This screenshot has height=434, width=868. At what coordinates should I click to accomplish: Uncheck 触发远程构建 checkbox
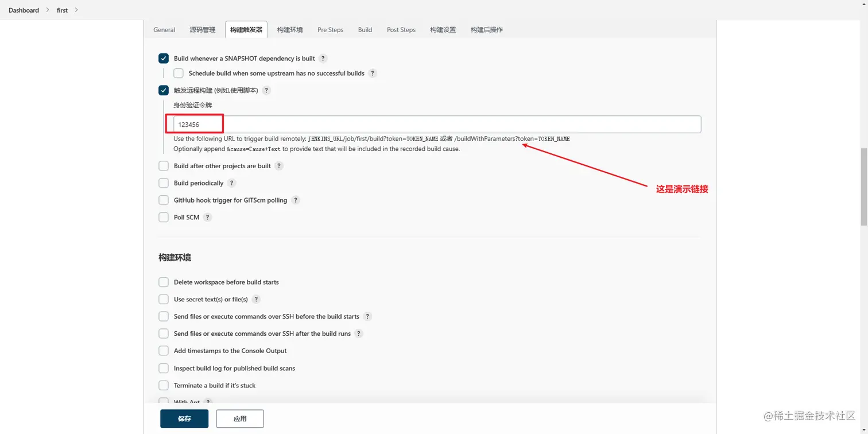point(164,90)
